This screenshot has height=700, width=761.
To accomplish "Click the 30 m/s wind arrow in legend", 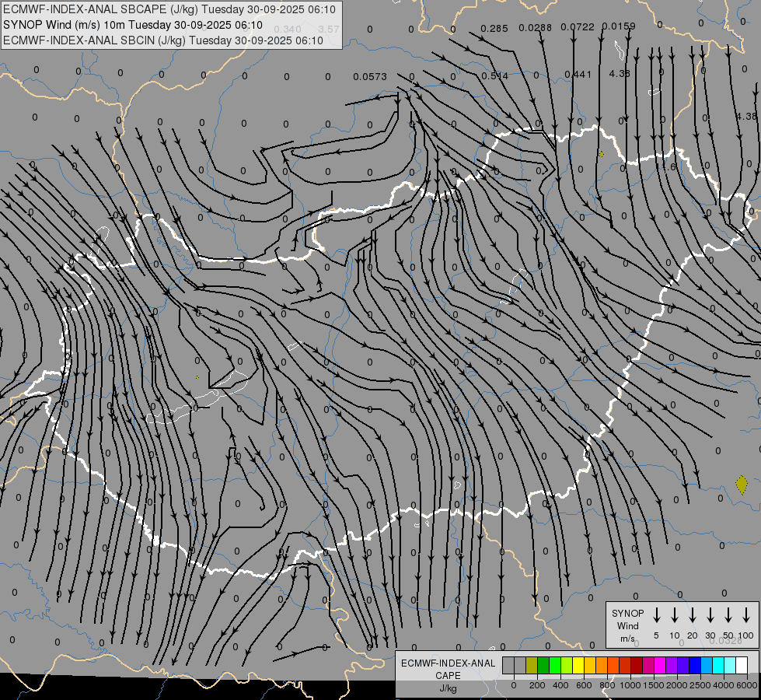I will click(x=710, y=615).
